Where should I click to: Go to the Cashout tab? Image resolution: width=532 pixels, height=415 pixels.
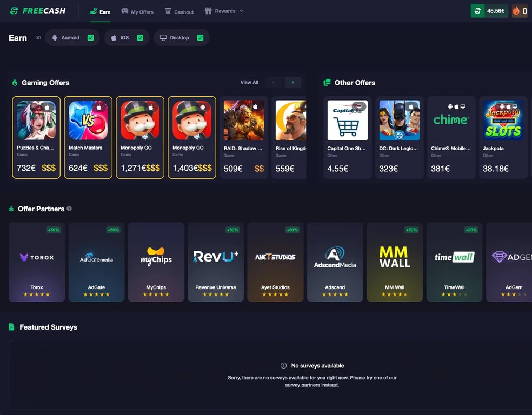(179, 11)
